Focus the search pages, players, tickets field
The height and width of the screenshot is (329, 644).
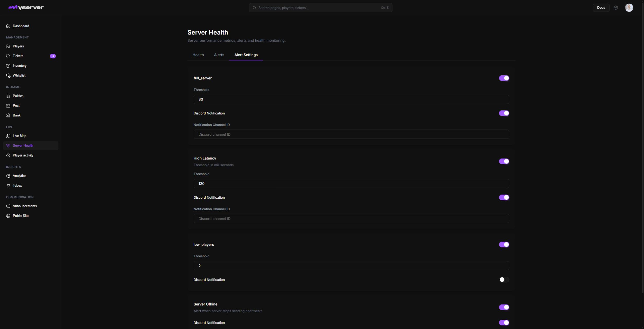320,8
